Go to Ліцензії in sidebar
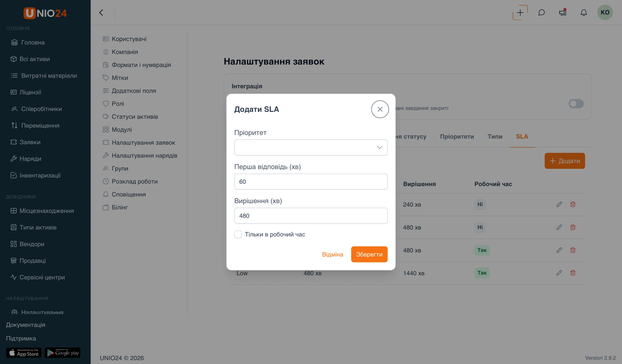Screen dimensions: 622x364 point(26,92)
